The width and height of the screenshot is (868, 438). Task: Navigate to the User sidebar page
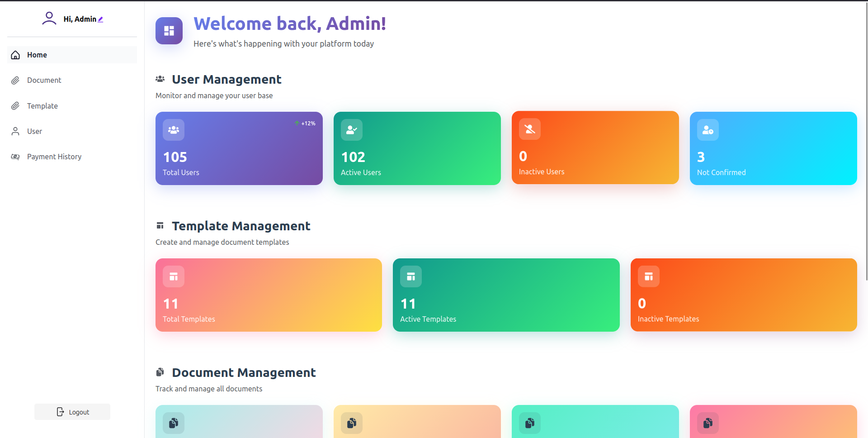[34, 131]
